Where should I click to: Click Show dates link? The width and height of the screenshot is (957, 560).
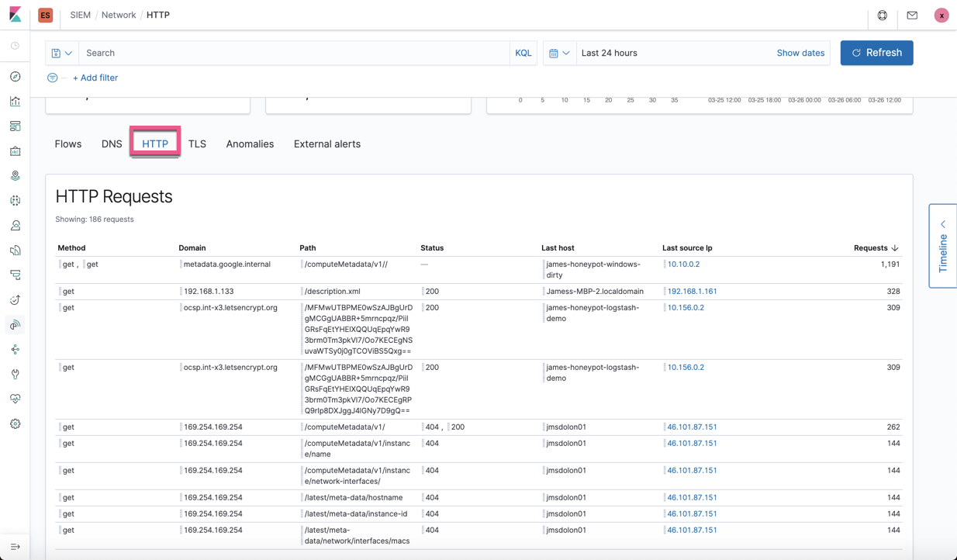(x=800, y=53)
